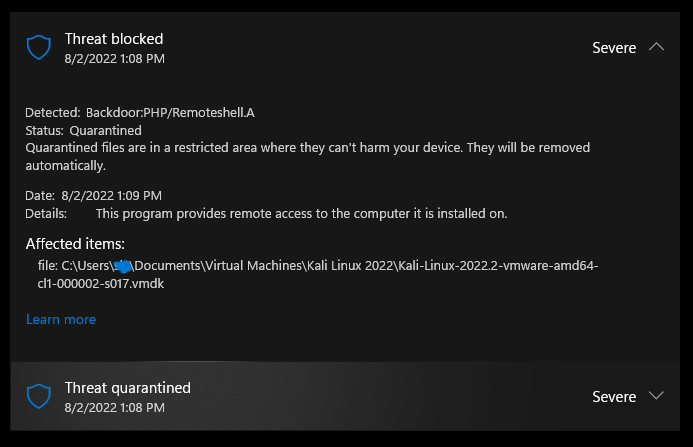Click the Date: 8/2/2022 1:09 PM line
The width and height of the screenshot is (693, 447).
click(93, 195)
